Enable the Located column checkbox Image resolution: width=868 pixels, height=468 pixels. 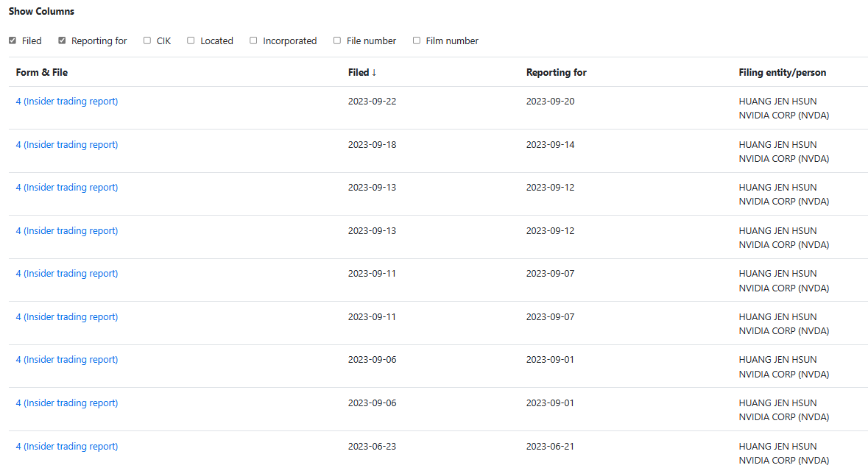tap(191, 40)
